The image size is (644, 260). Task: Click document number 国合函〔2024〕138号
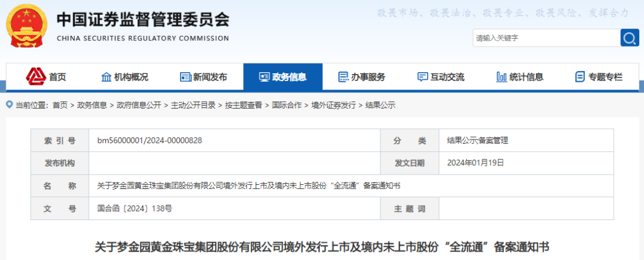click(135, 209)
